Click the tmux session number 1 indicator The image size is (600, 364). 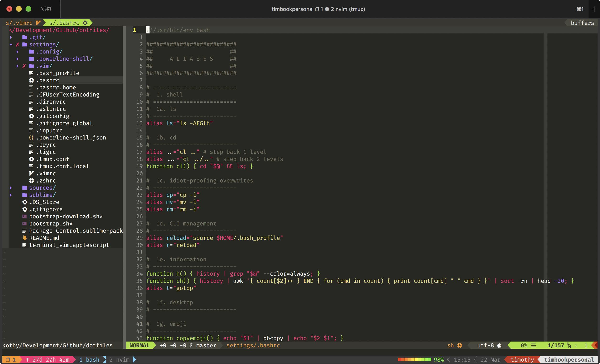tap(11, 360)
